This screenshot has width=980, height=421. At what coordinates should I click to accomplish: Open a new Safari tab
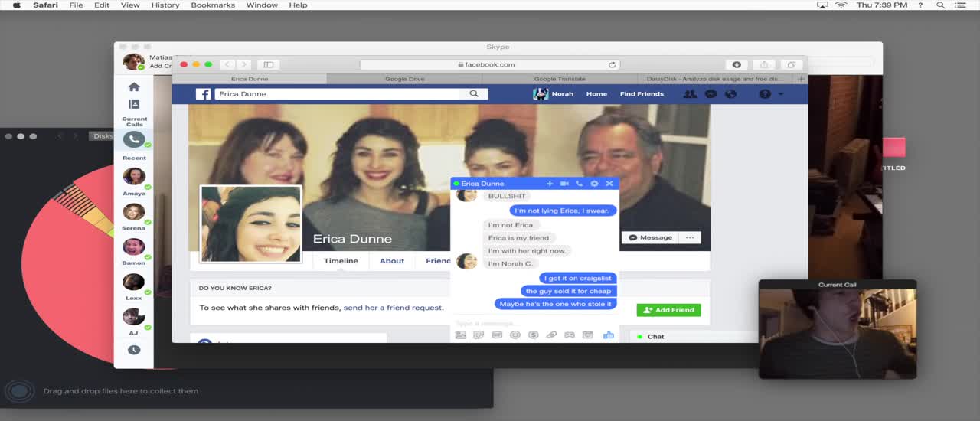(x=802, y=79)
